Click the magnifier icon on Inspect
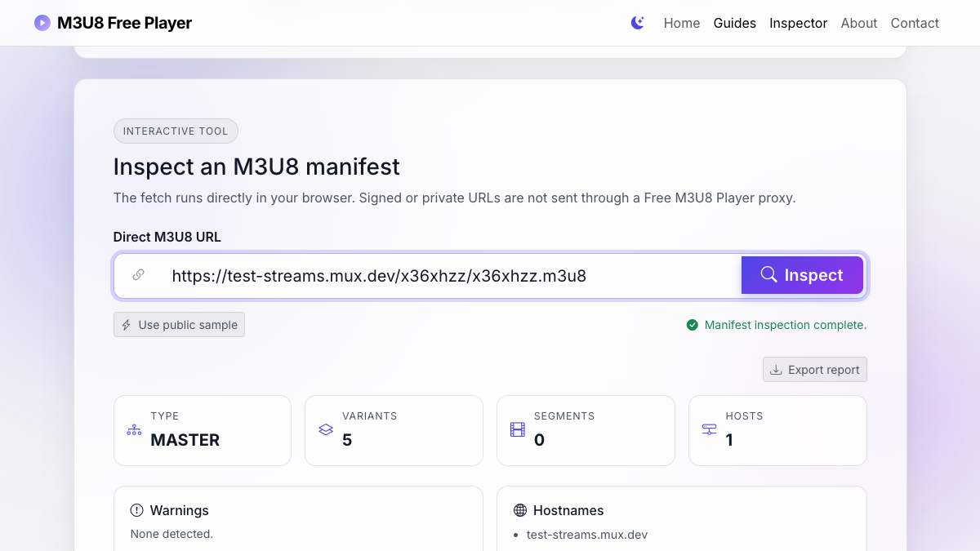Screen dimensions: 980x551 [x=768, y=274]
